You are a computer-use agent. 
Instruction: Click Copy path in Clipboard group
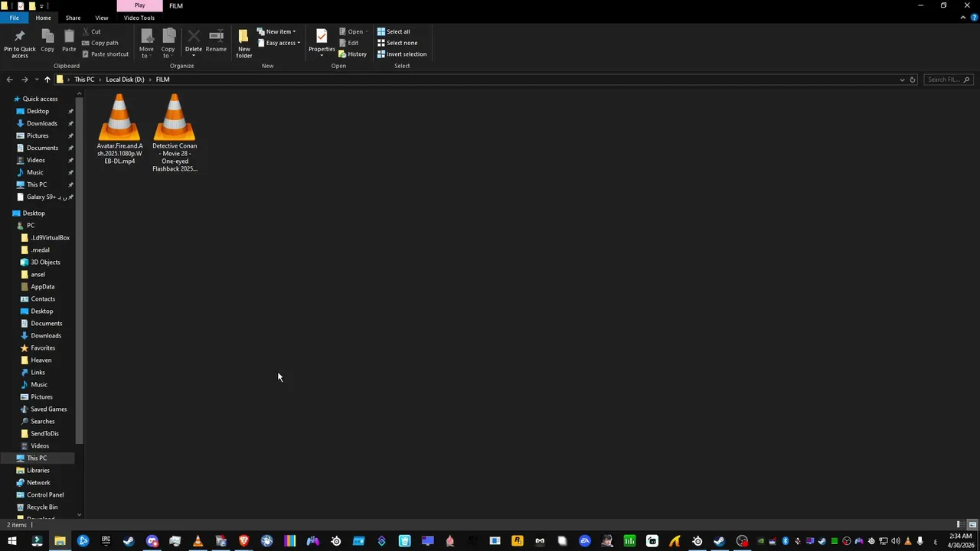point(100,43)
